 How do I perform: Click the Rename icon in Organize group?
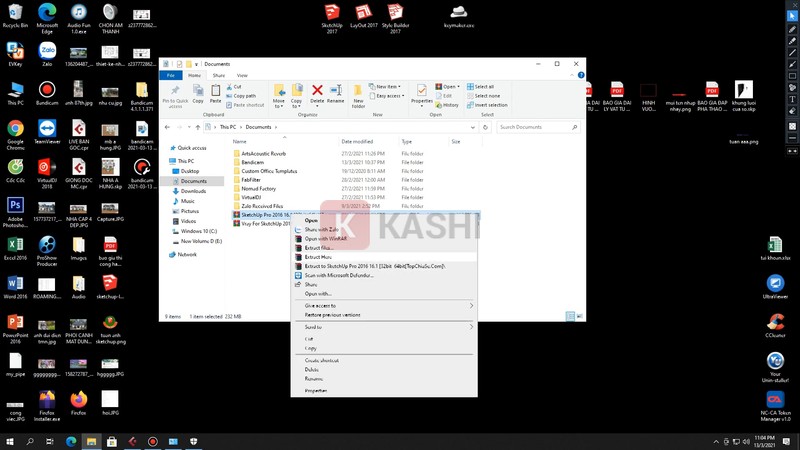pos(336,94)
